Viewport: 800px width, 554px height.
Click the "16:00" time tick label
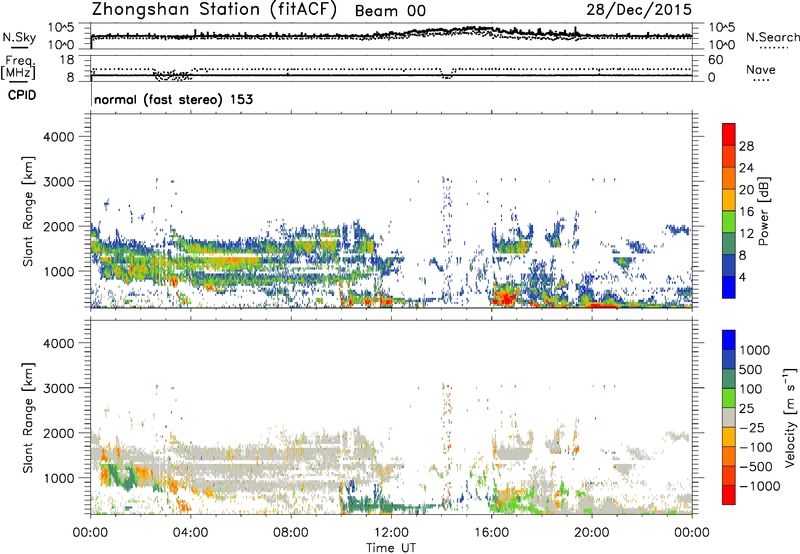pos(491,533)
